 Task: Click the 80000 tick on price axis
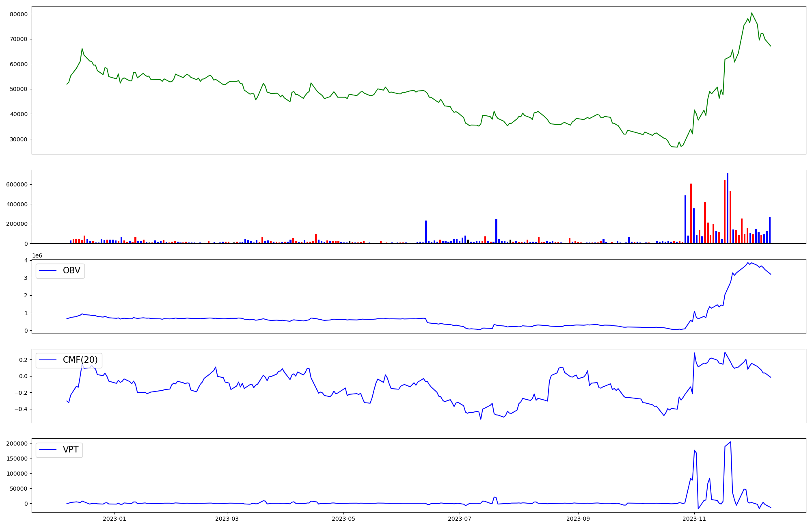18,14
